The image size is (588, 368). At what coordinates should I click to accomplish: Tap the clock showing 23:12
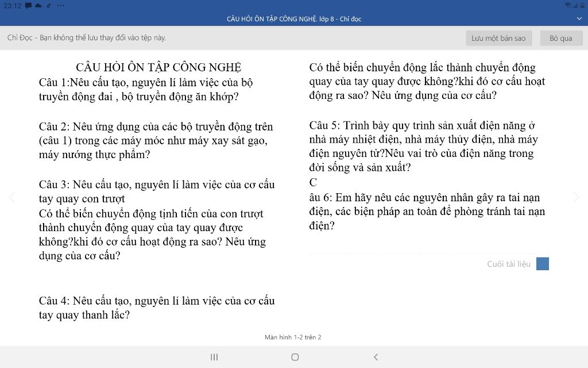point(12,6)
